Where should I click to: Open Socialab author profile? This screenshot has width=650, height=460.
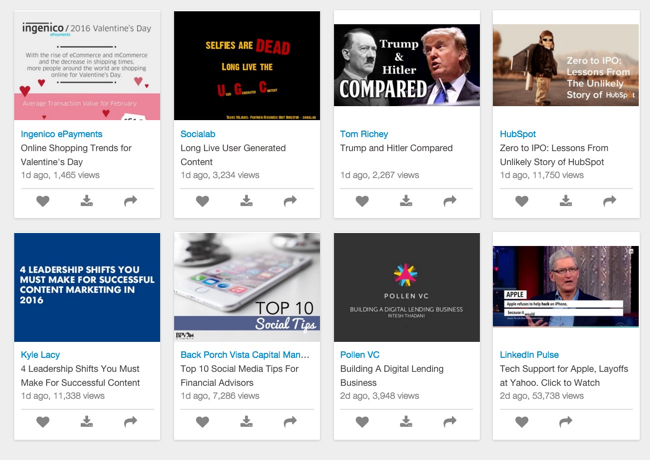(198, 134)
